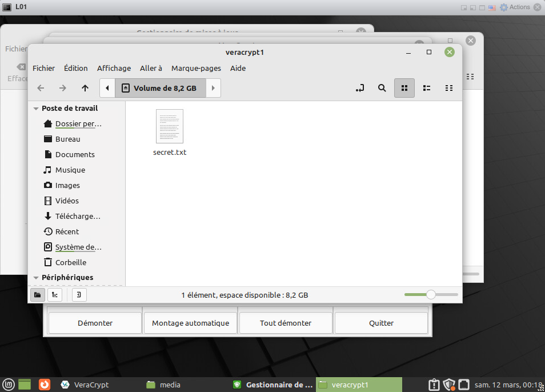Switch to list view
The image size is (545, 392).
(x=427, y=88)
